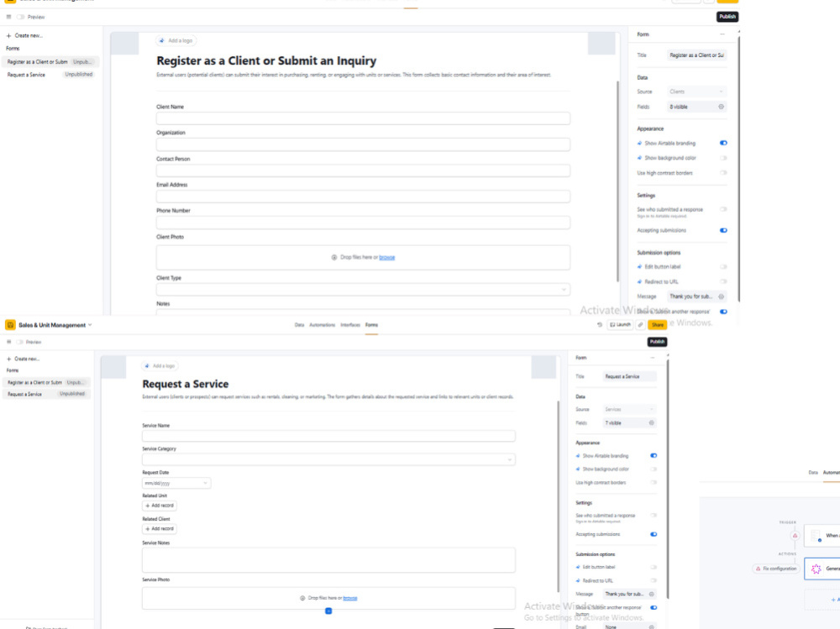Open the Interfaces tab
The image size is (840, 629).
coord(350,325)
